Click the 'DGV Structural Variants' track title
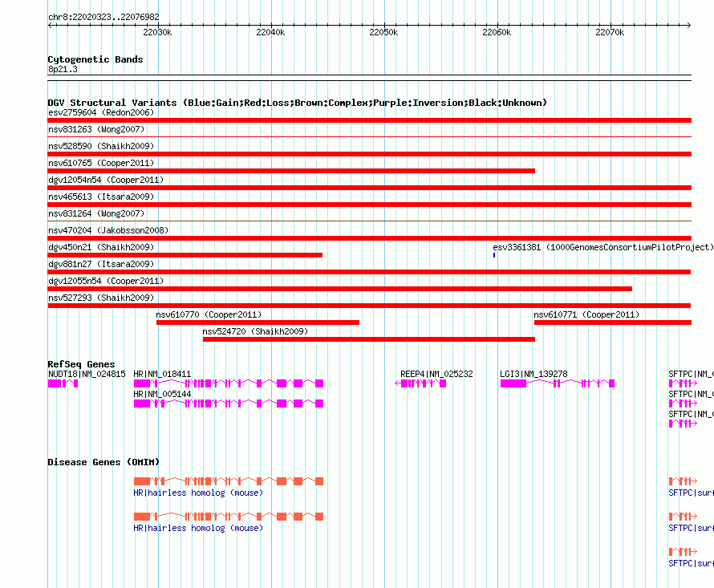Screen dimensions: 714x588 [298, 103]
